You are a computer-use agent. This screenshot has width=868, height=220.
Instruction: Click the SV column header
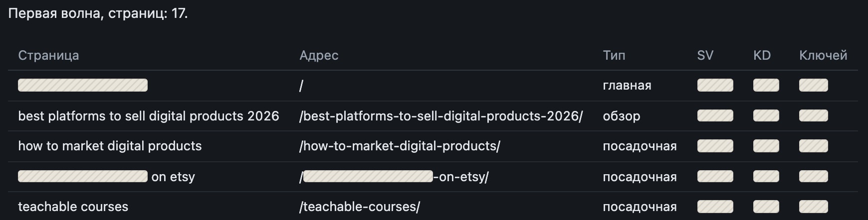click(705, 55)
